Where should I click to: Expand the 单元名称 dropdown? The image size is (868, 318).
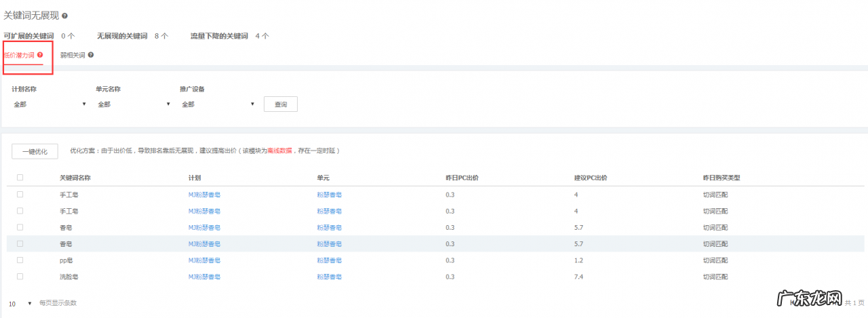134,104
